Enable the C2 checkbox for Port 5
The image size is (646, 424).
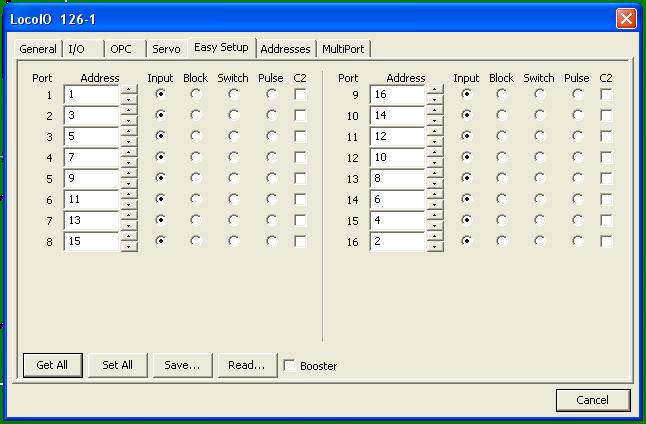pos(301,178)
